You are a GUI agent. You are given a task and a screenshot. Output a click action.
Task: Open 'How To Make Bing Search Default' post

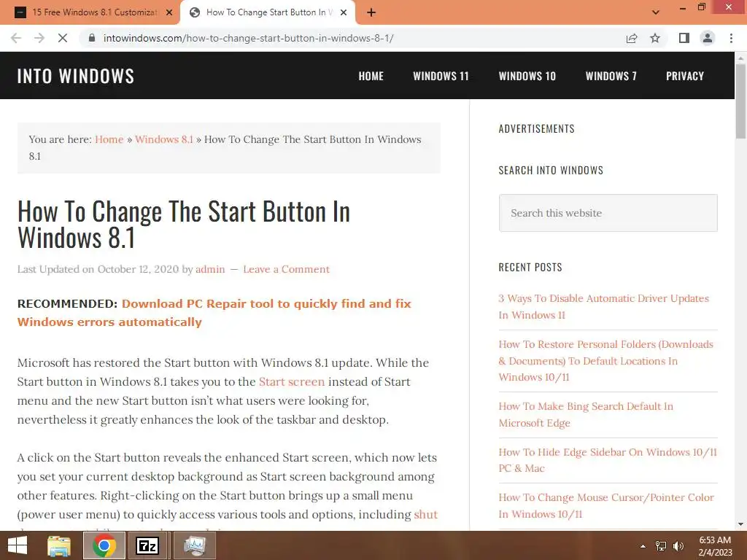[586, 415]
